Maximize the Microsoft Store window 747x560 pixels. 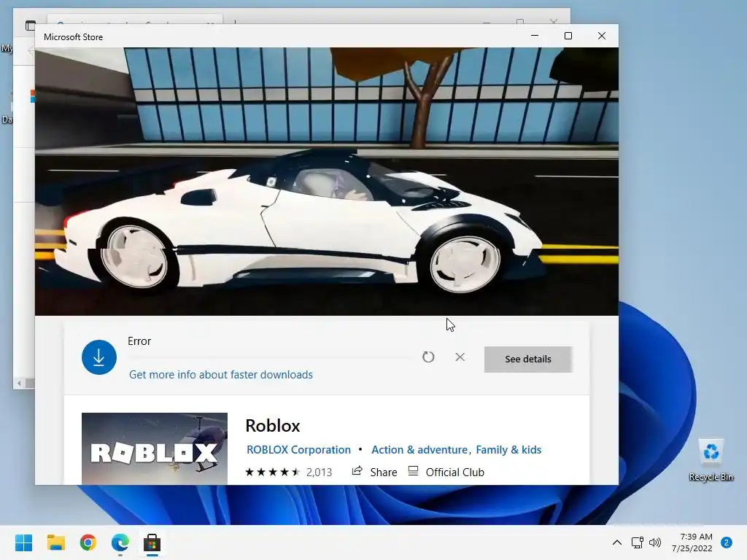[568, 36]
